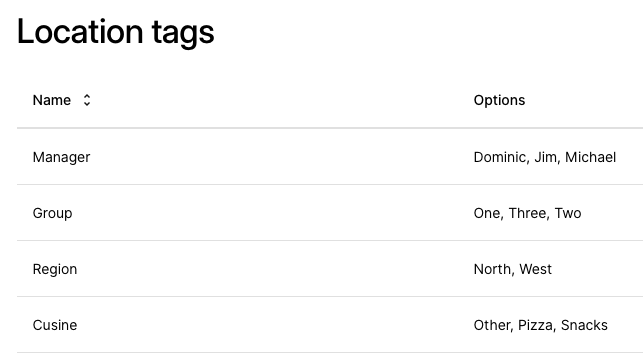Click the Other option in the Cusine row
The width and height of the screenshot is (643, 362).
pos(493,325)
